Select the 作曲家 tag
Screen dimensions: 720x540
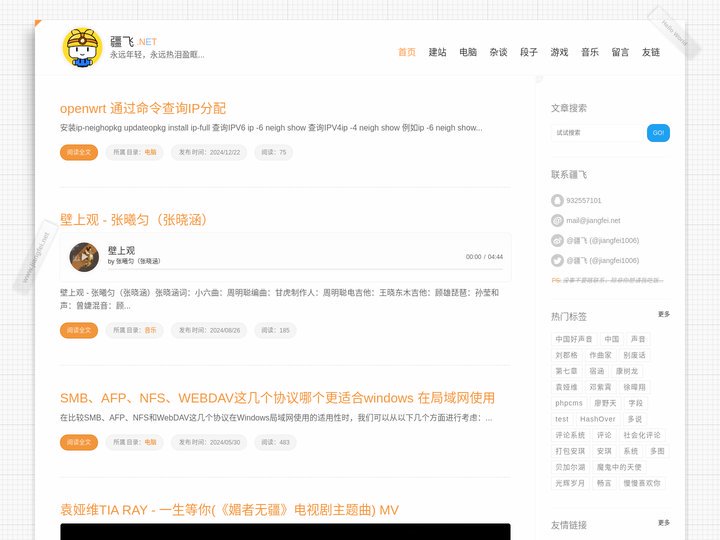600,355
